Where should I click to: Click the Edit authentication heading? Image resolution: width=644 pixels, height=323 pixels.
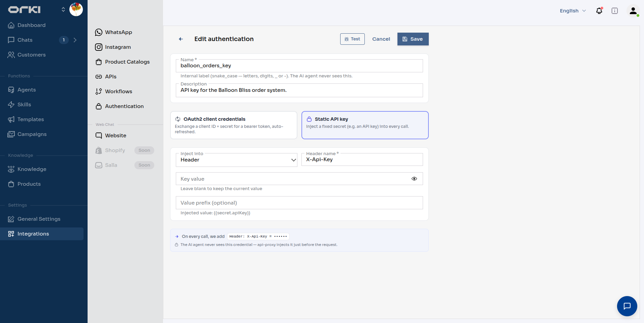(x=224, y=39)
